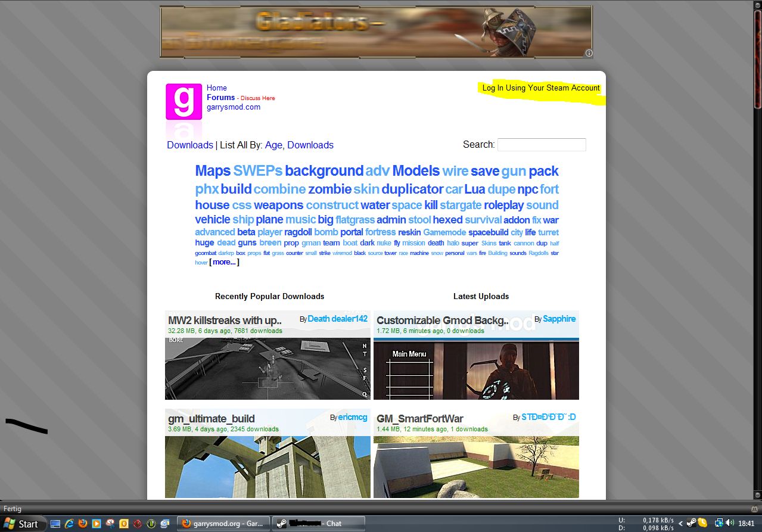
Task: List all downloads by Age
Action: click(273, 145)
